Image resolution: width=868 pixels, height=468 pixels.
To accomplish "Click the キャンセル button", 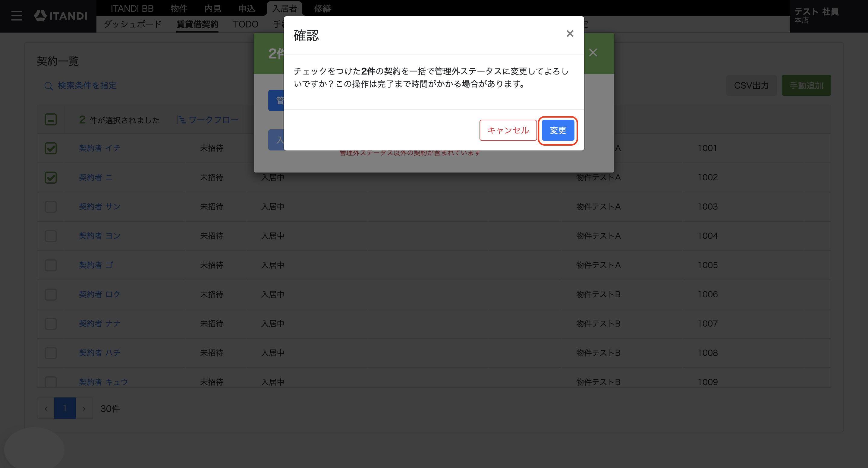I will pyautogui.click(x=508, y=131).
